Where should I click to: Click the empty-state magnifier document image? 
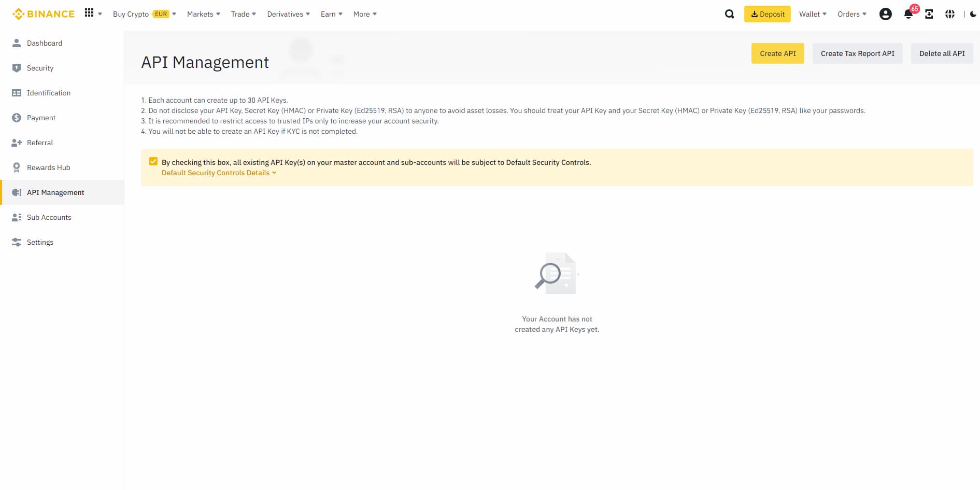coord(557,273)
